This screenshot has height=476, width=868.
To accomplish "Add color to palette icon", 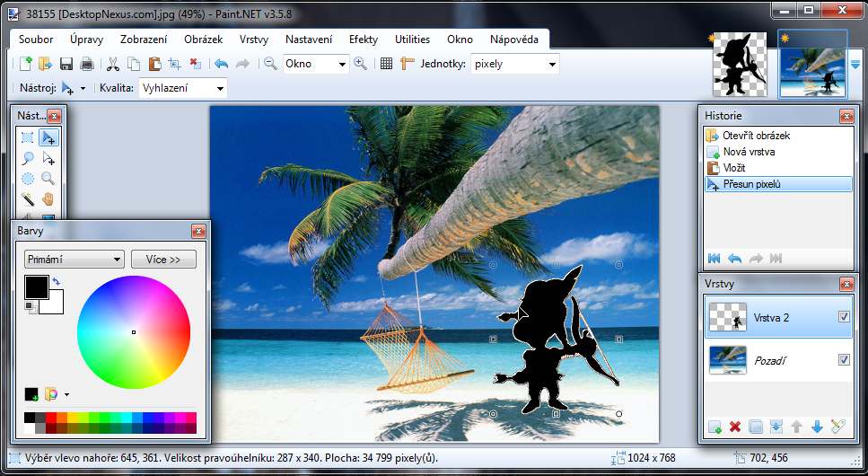I will click(31, 394).
